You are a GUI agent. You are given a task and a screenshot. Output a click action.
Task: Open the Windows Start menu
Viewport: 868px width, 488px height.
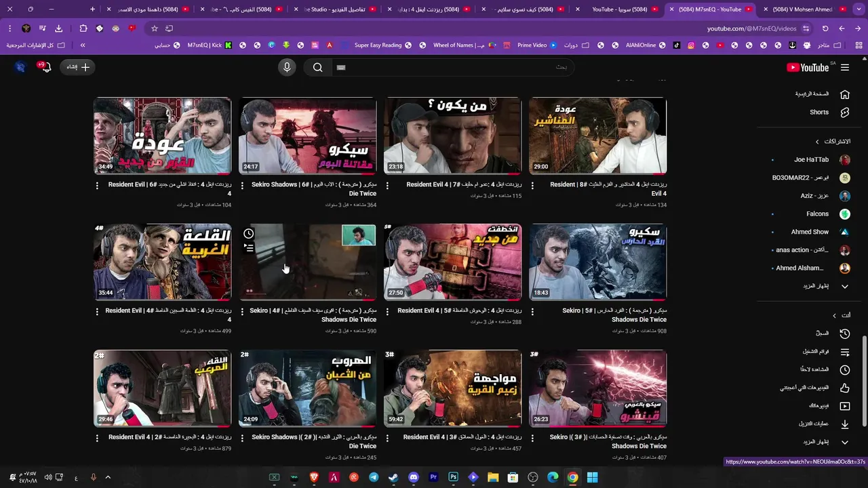tap(592, 477)
